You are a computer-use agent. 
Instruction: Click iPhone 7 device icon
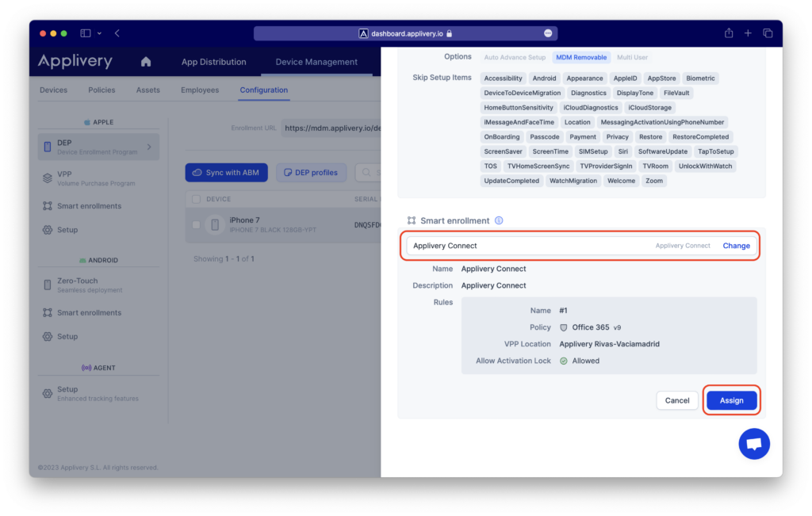(215, 224)
